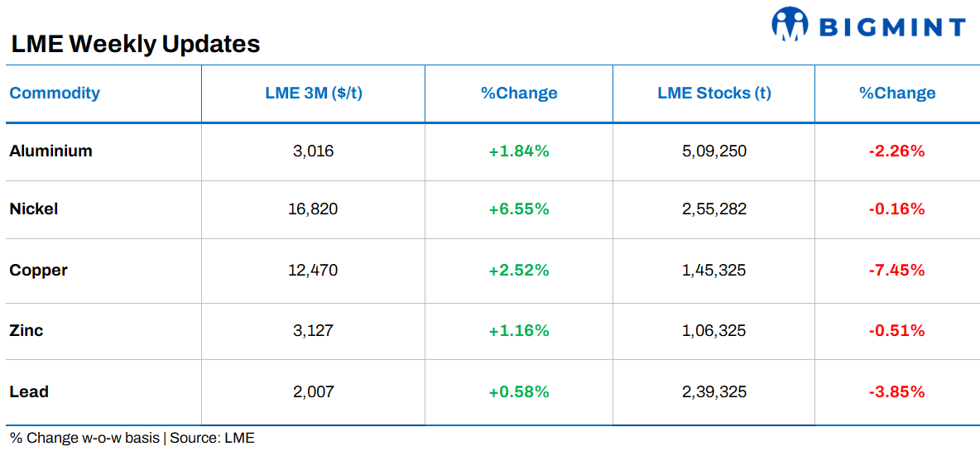Viewport: 980px width, 451px height.
Task: Click Aluminium's 5,09,250 stocks value
Action: pyautogui.click(x=713, y=151)
